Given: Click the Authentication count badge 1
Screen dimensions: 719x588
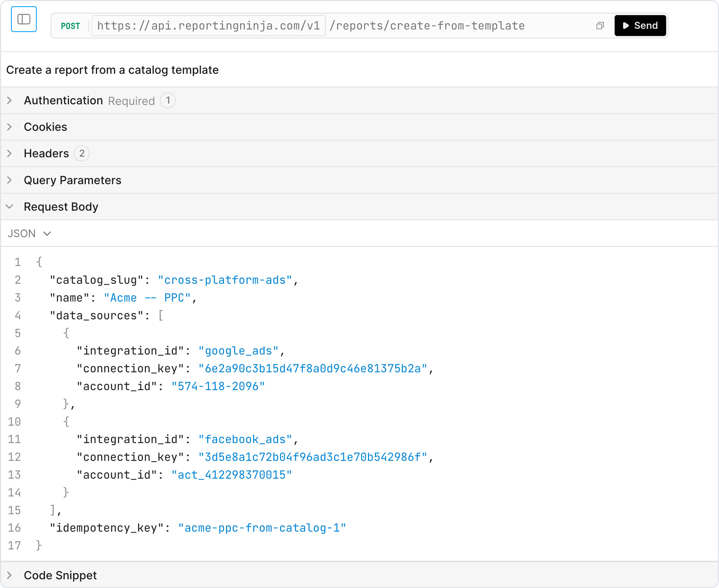Looking at the screenshot, I should coord(168,101).
